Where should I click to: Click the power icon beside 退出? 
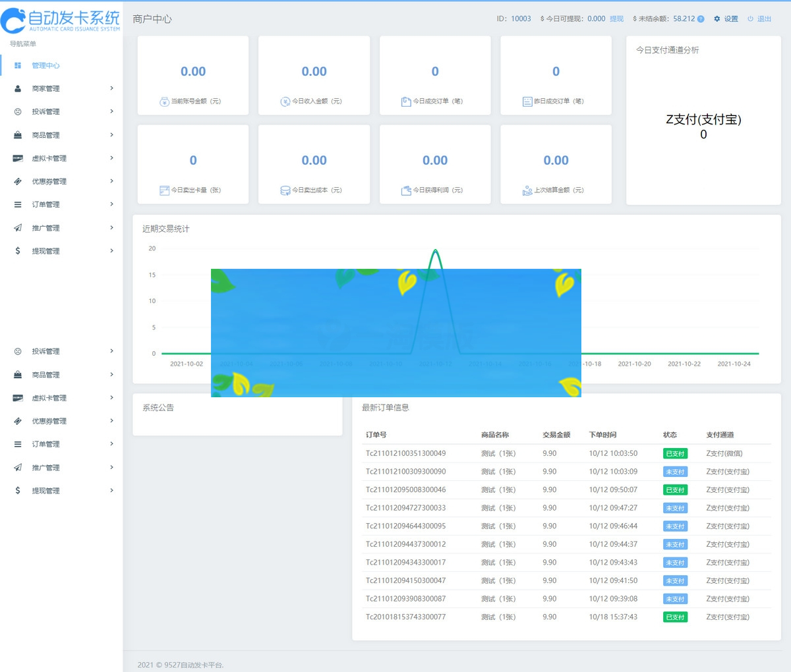point(750,19)
